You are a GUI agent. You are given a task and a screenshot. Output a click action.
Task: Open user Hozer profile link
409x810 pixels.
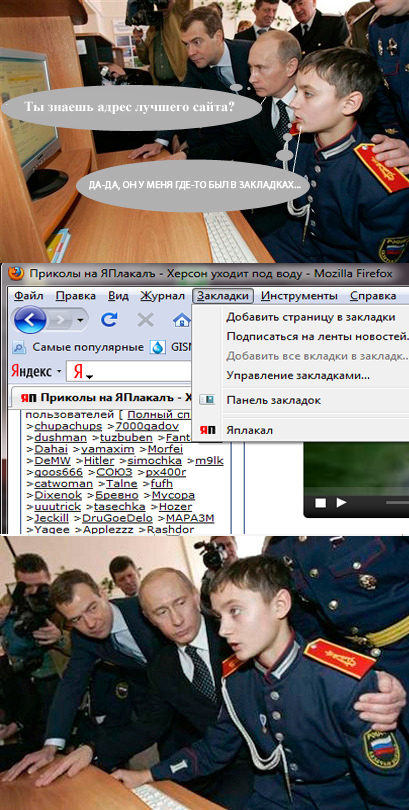point(176,506)
